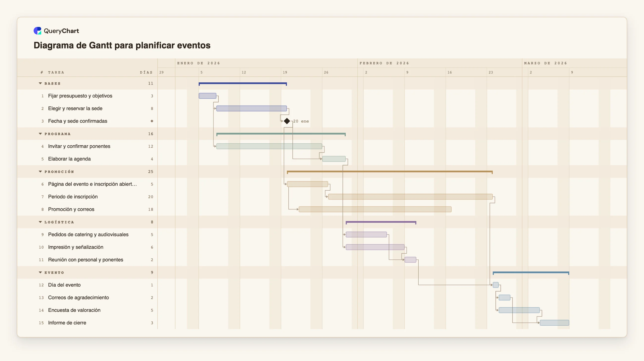644x361 pixels.
Task: Select the Página del evento task bar
Action: click(x=307, y=184)
